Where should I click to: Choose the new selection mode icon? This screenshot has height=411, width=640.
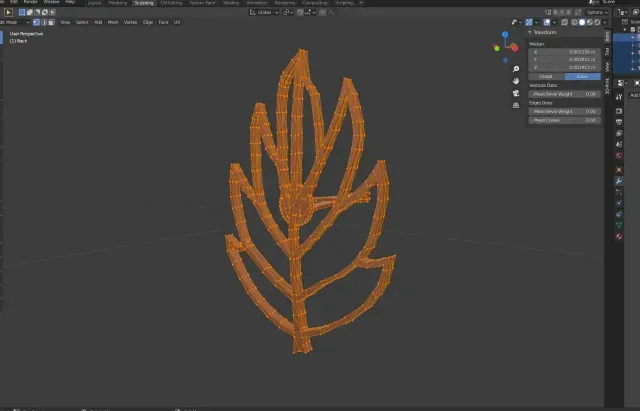pos(22,12)
